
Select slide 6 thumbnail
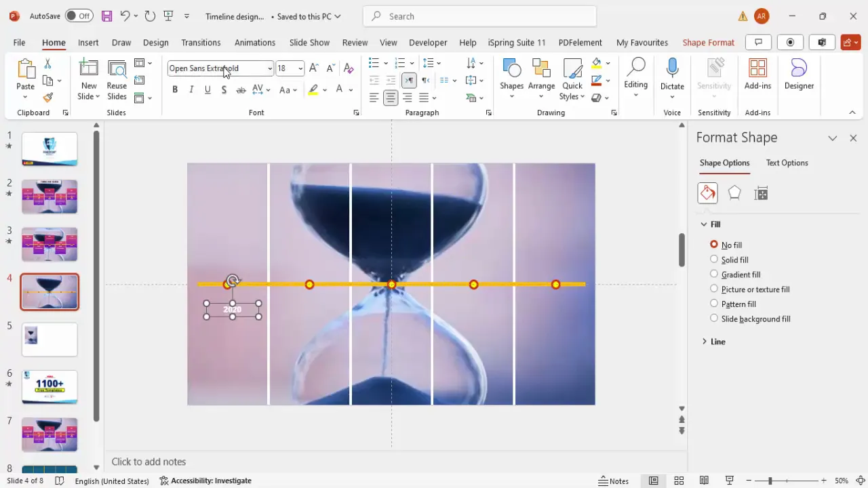point(50,387)
